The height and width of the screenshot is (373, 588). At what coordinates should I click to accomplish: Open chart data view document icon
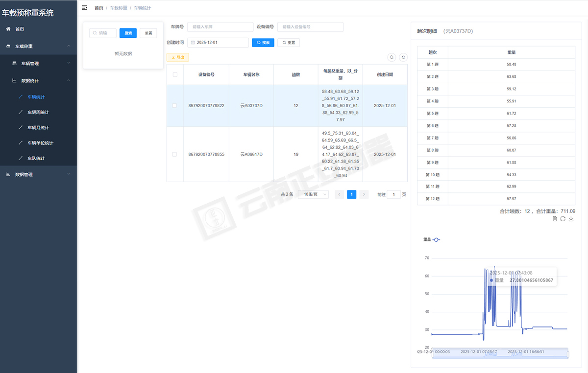[555, 219]
